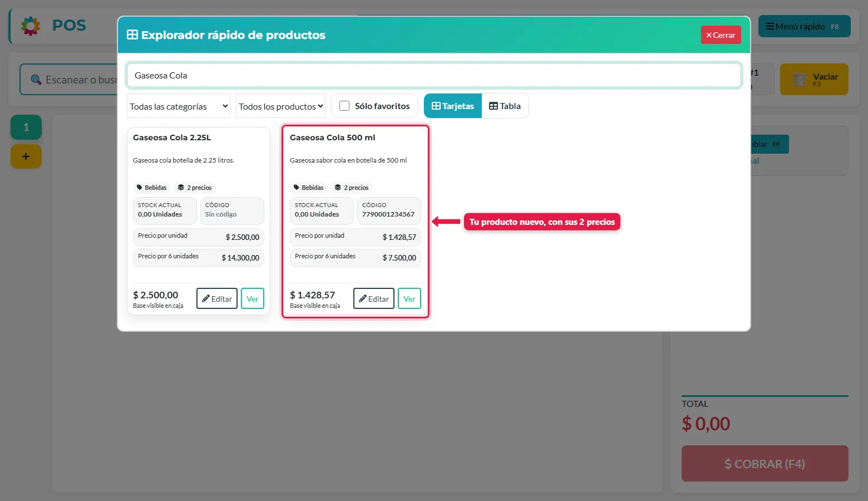Click the POS gear logo icon
Image resolution: width=868 pixels, height=501 pixels.
[31, 26]
